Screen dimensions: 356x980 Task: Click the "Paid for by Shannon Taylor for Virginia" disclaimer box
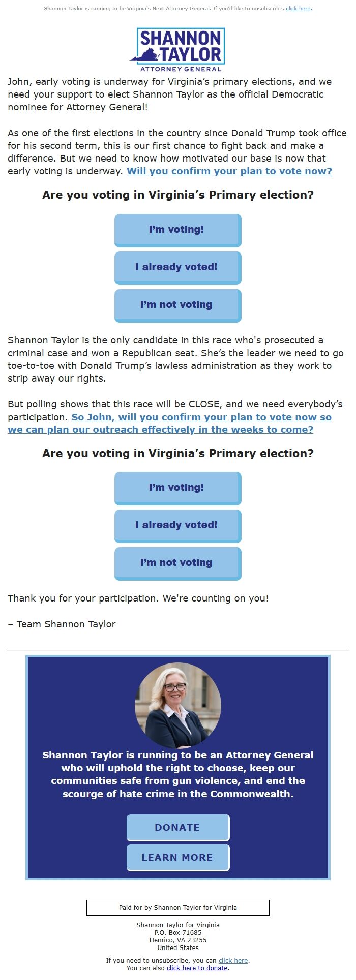178,907
